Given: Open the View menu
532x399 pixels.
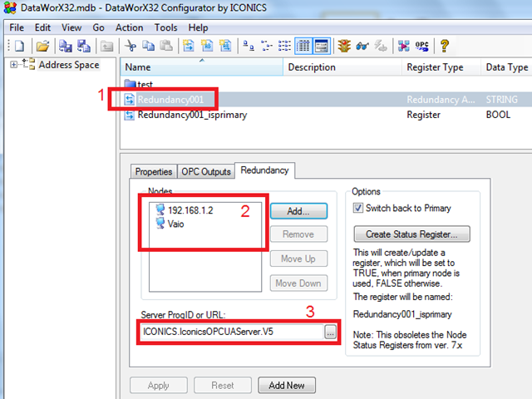Looking at the screenshot, I should pyautogui.click(x=71, y=27).
